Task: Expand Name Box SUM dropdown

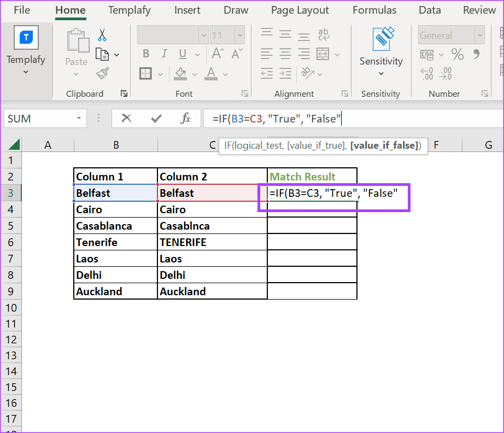Action: (x=79, y=118)
